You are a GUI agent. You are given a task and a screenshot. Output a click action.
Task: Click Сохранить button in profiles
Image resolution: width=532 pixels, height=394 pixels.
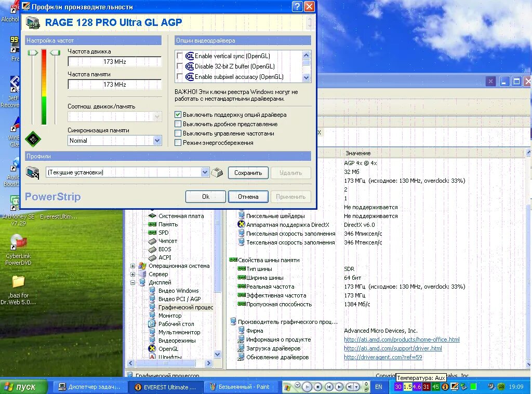click(x=248, y=173)
